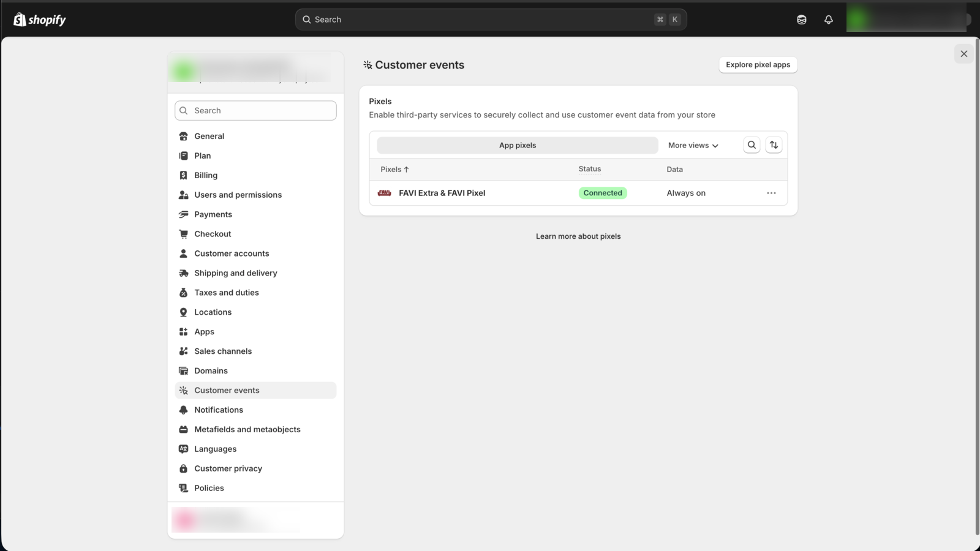Click the Taxes and duties icon
The height and width of the screenshot is (551, 980).
(x=183, y=293)
